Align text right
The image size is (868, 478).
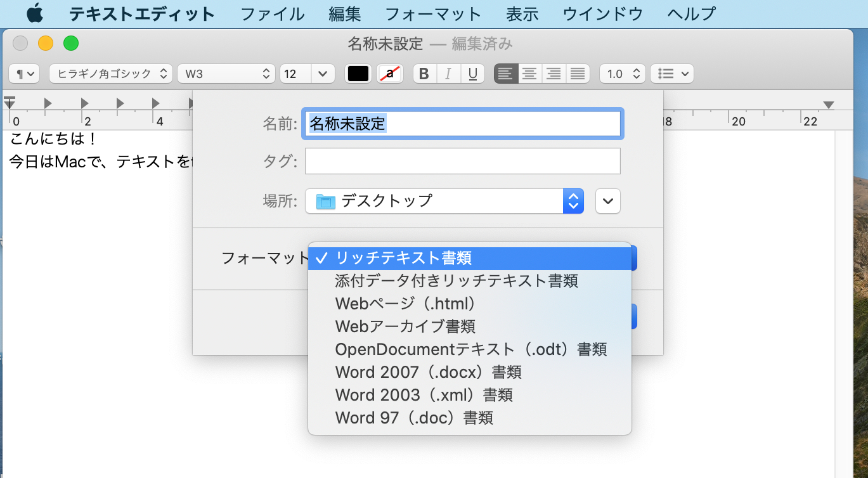click(x=554, y=74)
